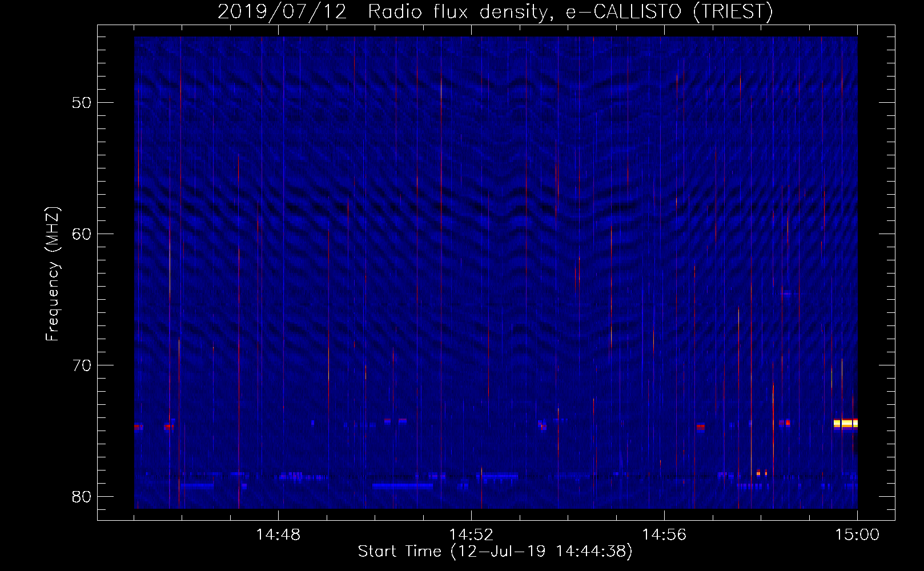Click the 80 frequency tick label

82,497
